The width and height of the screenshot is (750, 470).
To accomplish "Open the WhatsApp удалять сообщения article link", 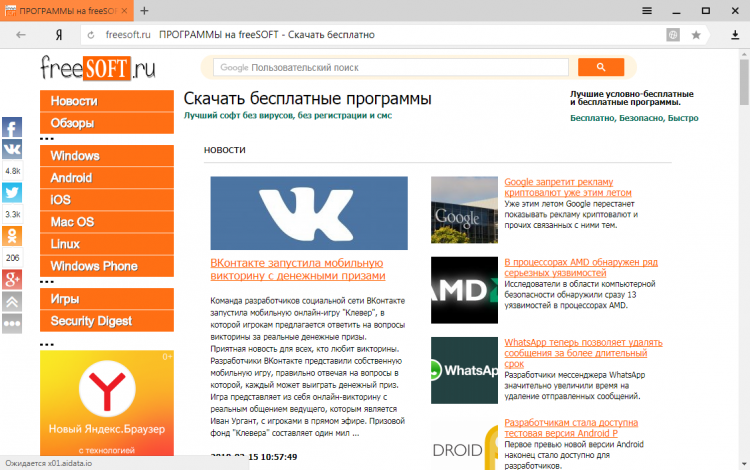I will 583,353.
